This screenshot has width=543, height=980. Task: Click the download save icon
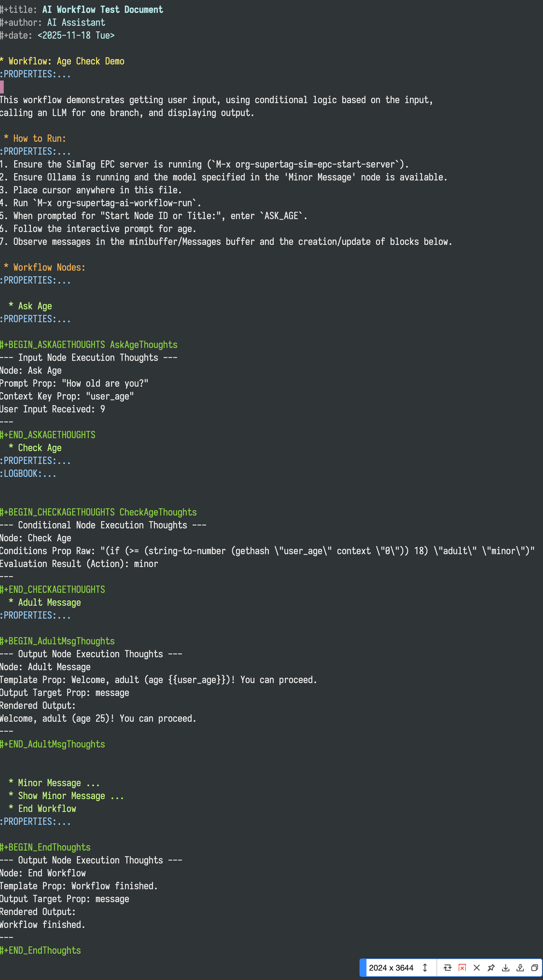pos(505,967)
